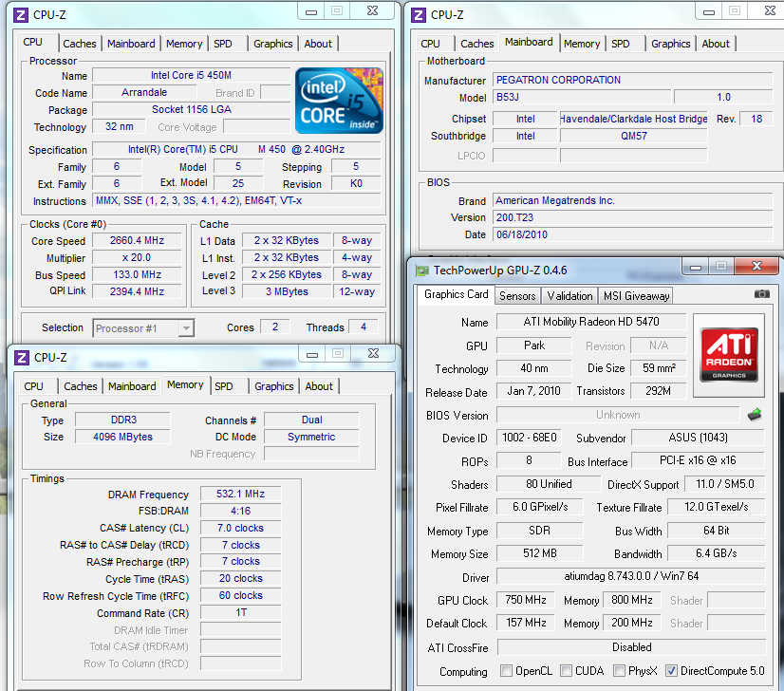Click the Havendale/Clarkdale Host Bridge chipset value
The image size is (784, 691).
(633, 119)
